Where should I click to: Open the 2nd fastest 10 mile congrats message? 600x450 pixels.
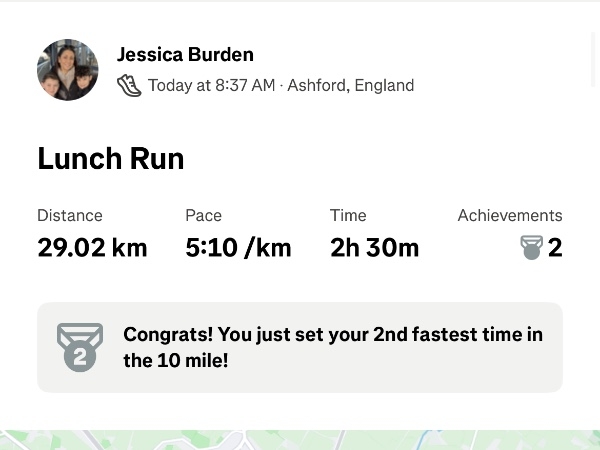(x=333, y=347)
